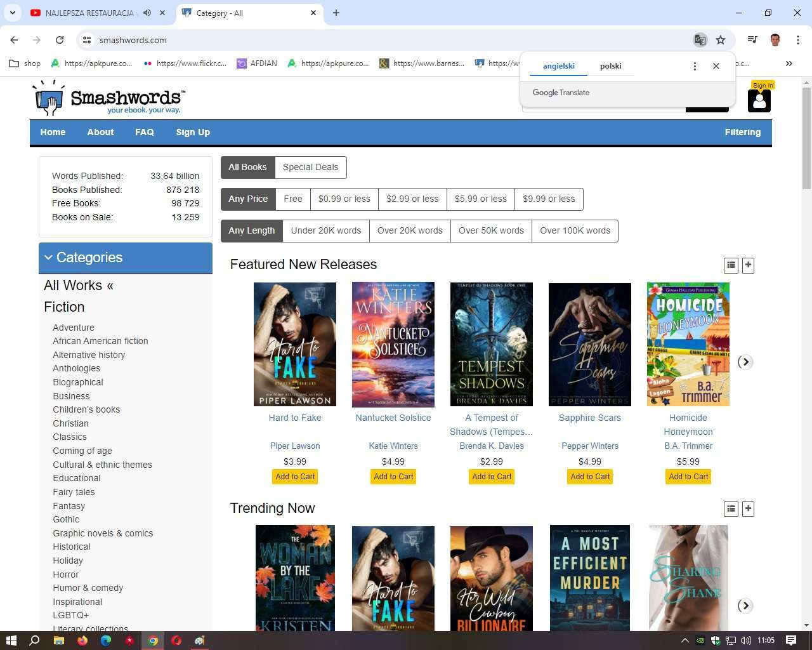The height and width of the screenshot is (650, 812).
Task: Open Google Translate icon in address bar
Action: (700, 40)
